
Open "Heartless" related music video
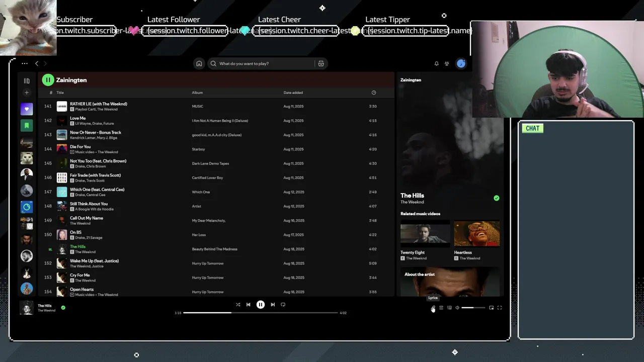coord(477,240)
